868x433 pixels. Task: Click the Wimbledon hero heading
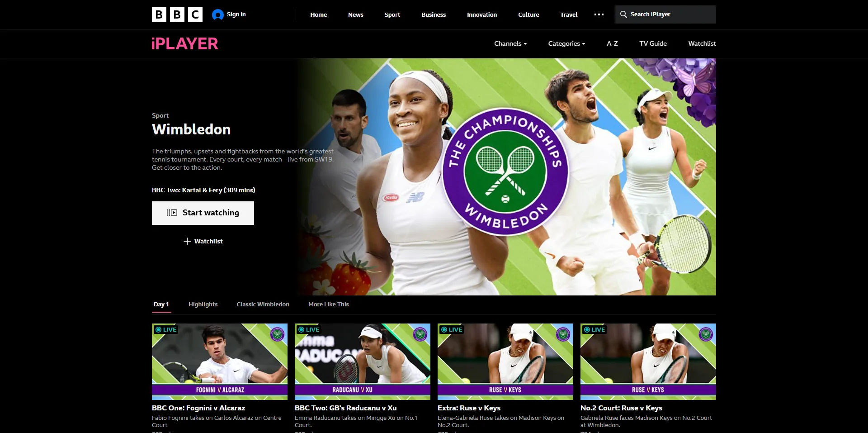(191, 129)
